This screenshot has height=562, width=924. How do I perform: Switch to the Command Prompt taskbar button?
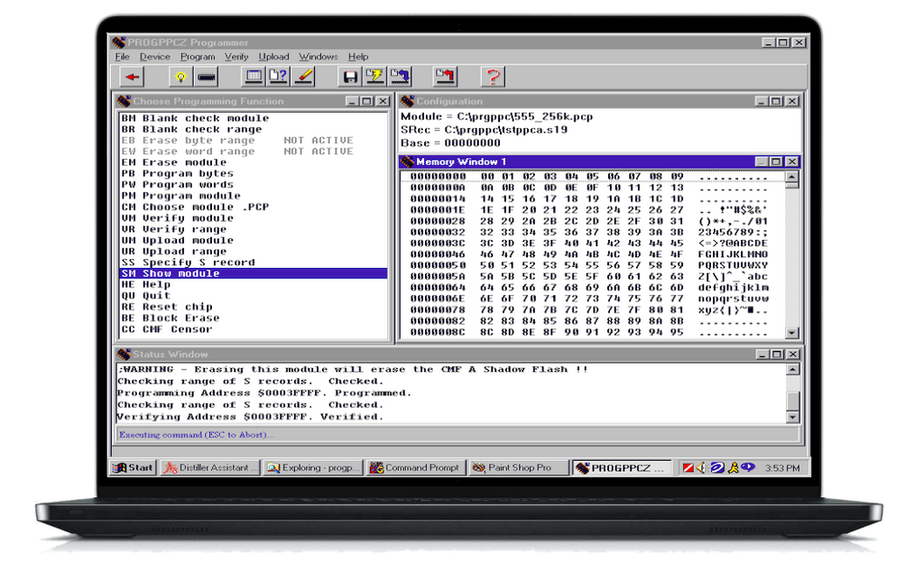coord(415,467)
